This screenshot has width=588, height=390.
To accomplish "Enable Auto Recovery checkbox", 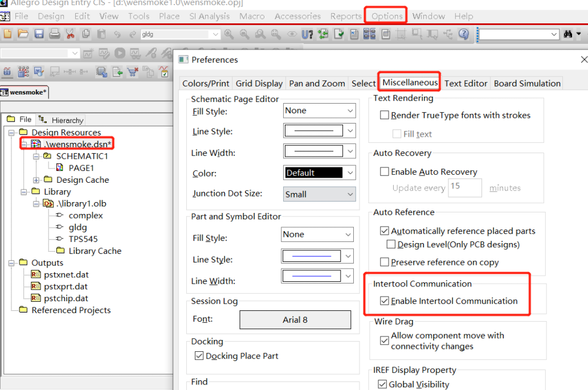I will click(385, 171).
